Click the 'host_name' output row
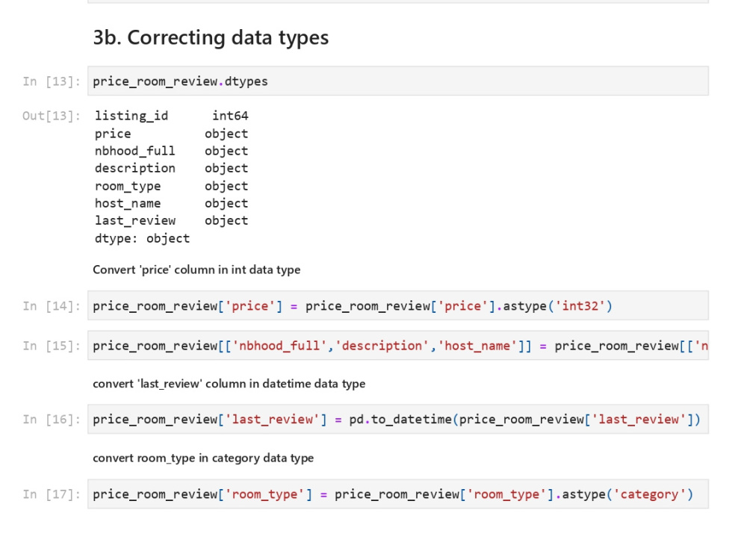747x560 pixels. tap(172, 203)
